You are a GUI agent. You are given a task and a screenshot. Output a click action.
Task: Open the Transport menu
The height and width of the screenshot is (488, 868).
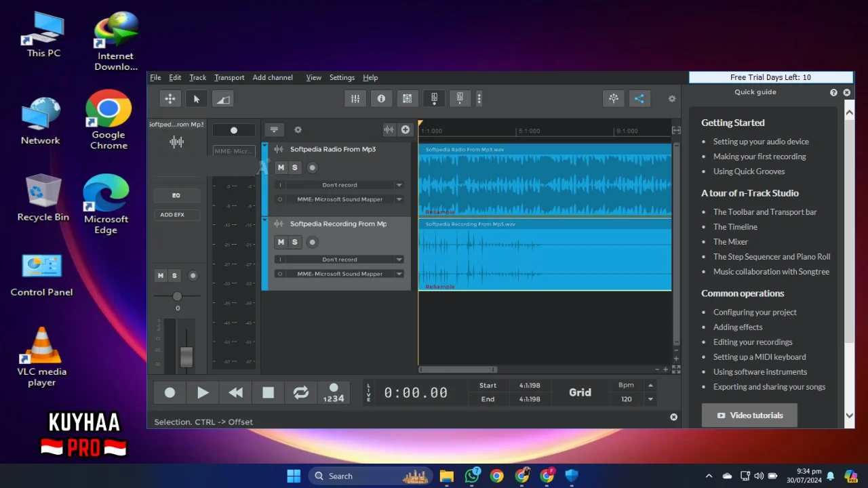pos(229,77)
